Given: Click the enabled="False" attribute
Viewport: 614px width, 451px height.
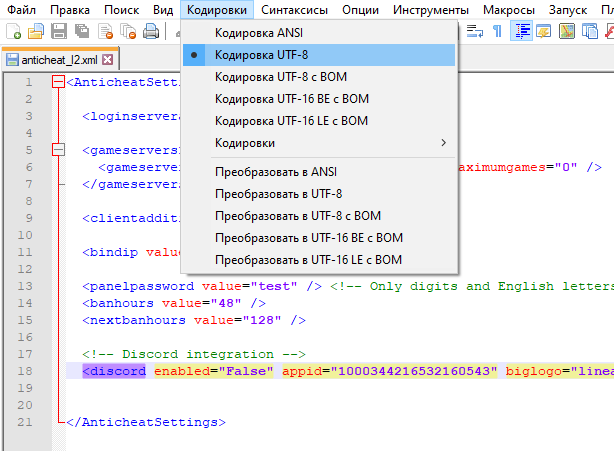Looking at the screenshot, I should pyautogui.click(x=213, y=371).
